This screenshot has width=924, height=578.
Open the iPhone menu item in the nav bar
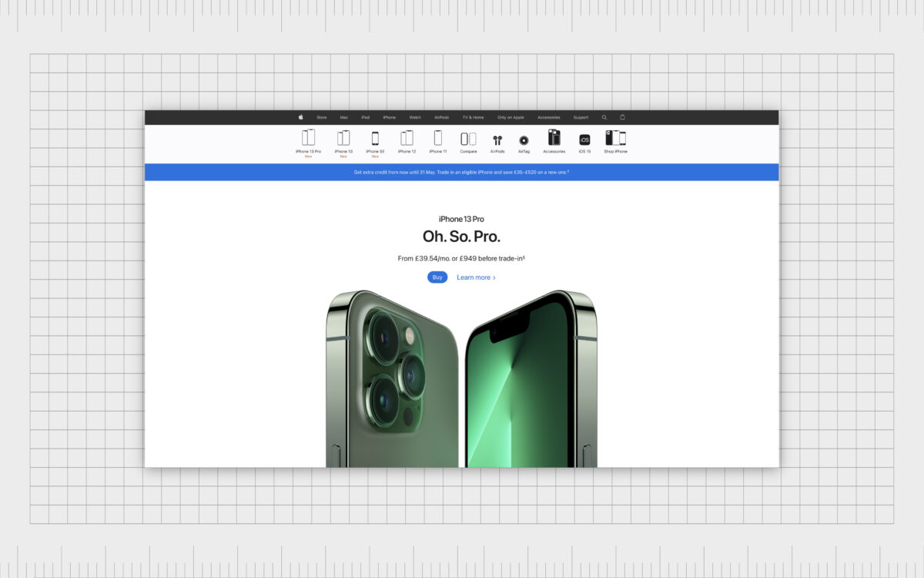pos(389,117)
